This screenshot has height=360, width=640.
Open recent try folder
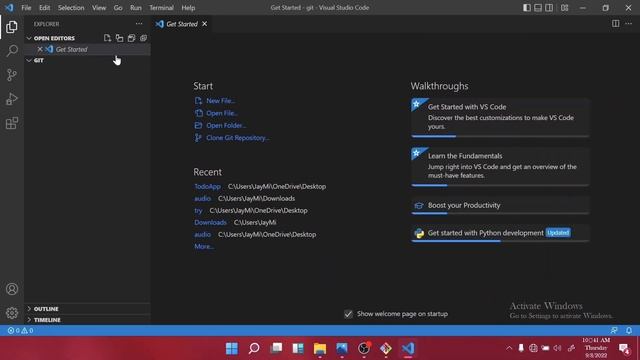coord(198,210)
